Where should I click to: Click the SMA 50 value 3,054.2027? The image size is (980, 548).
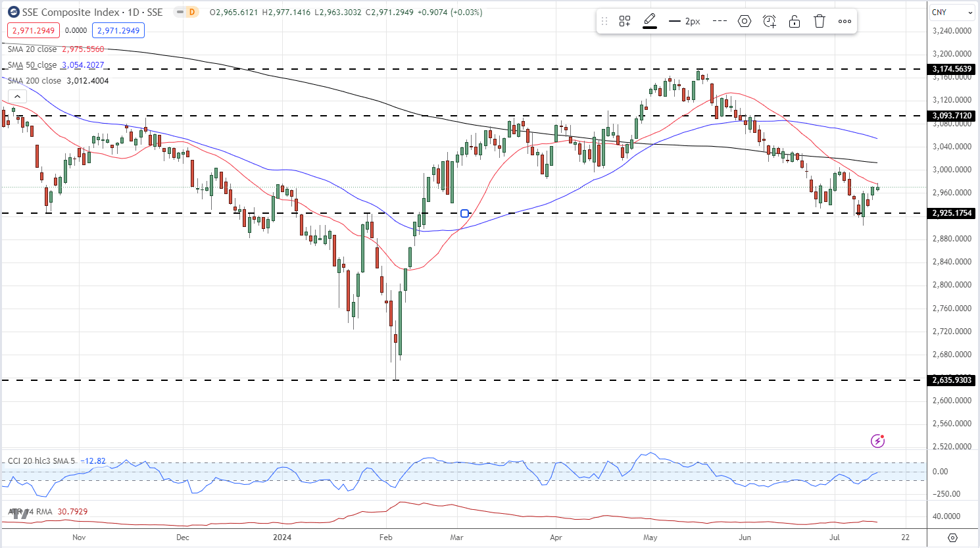coord(83,65)
